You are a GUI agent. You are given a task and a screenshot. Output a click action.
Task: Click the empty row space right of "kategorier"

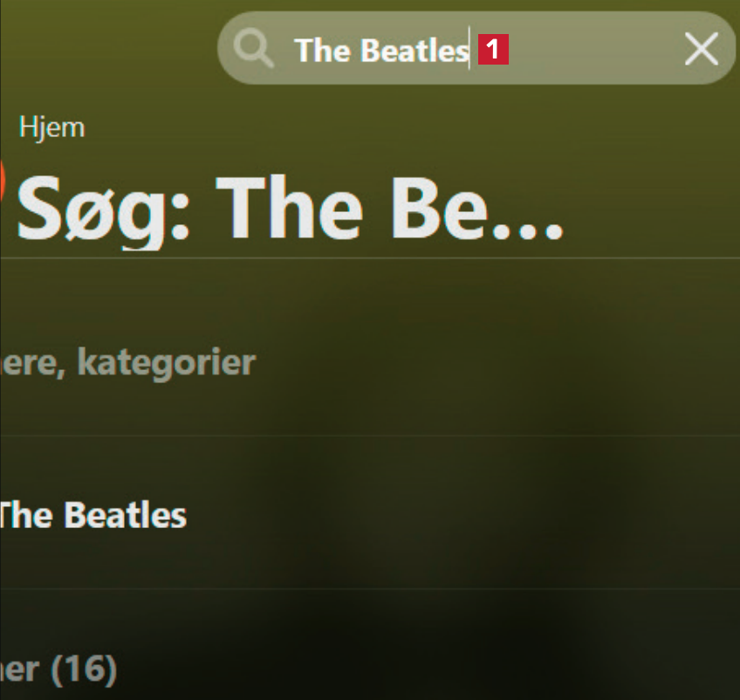[497, 361]
